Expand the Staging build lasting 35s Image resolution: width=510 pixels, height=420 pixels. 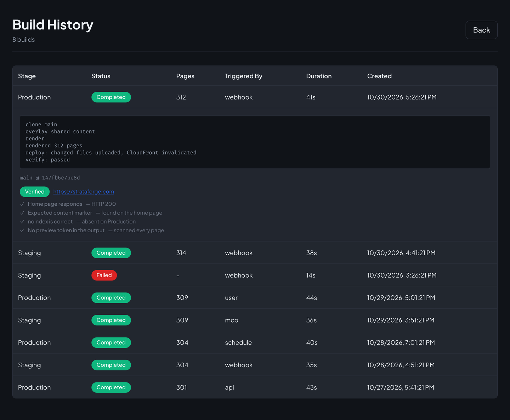pos(255,365)
